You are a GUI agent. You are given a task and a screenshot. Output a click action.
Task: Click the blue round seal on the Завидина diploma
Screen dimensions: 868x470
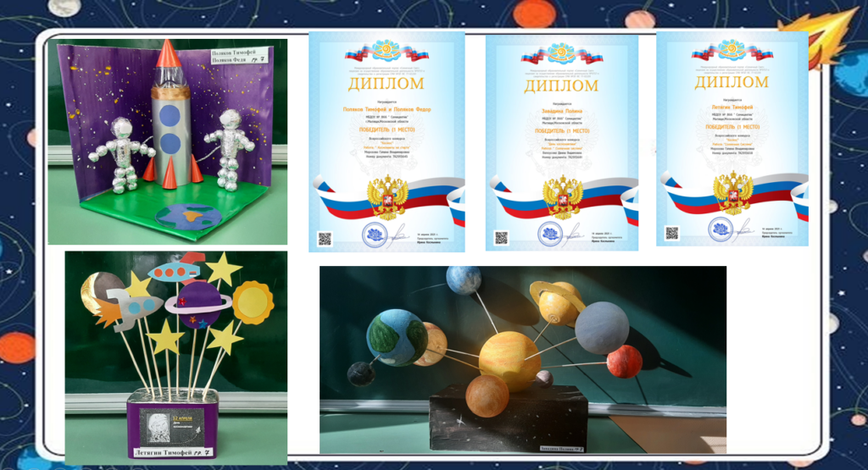click(x=549, y=235)
